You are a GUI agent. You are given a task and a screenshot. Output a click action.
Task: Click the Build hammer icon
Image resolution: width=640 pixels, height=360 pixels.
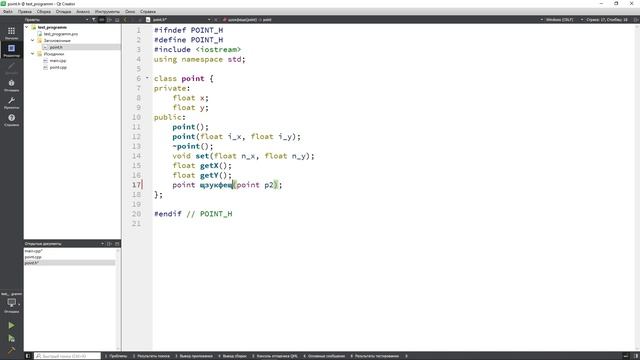(11, 350)
